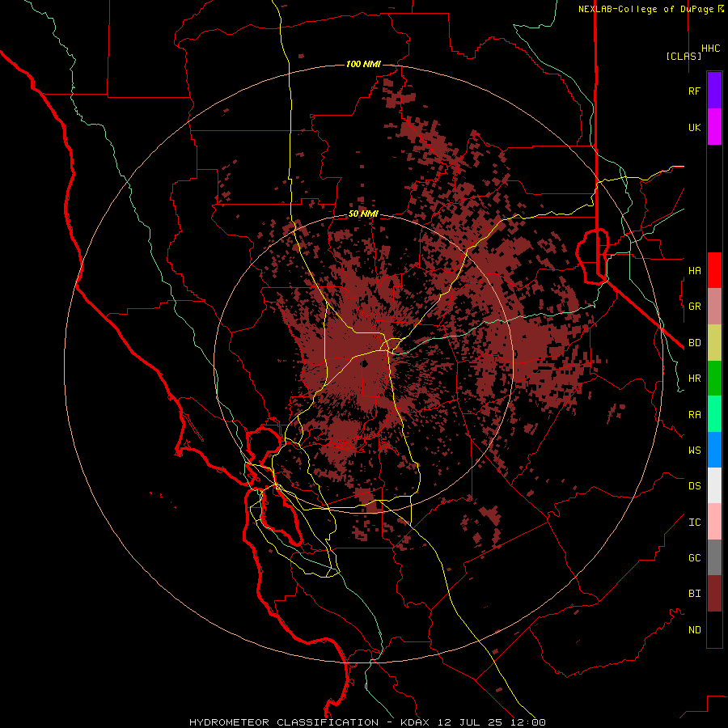Click the IC legend label

[x=694, y=523]
